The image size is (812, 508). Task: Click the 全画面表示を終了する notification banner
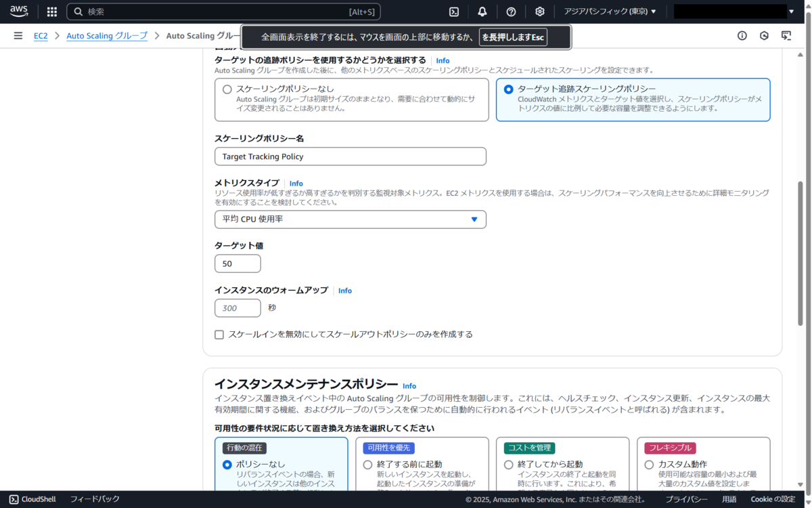tap(407, 37)
